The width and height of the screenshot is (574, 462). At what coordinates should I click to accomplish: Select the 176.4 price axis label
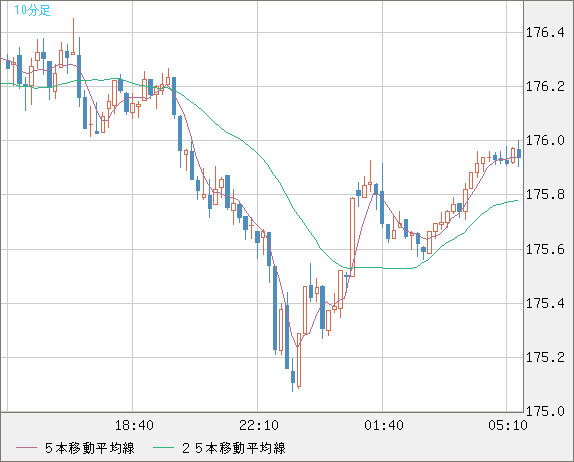545,33
